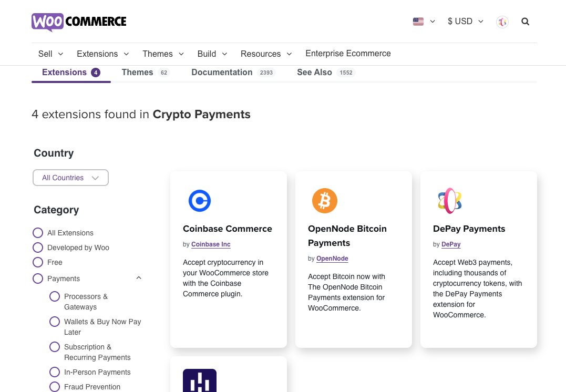Image resolution: width=566 pixels, height=392 pixels.
Task: Open the site search magnifier icon
Action: pos(525,22)
